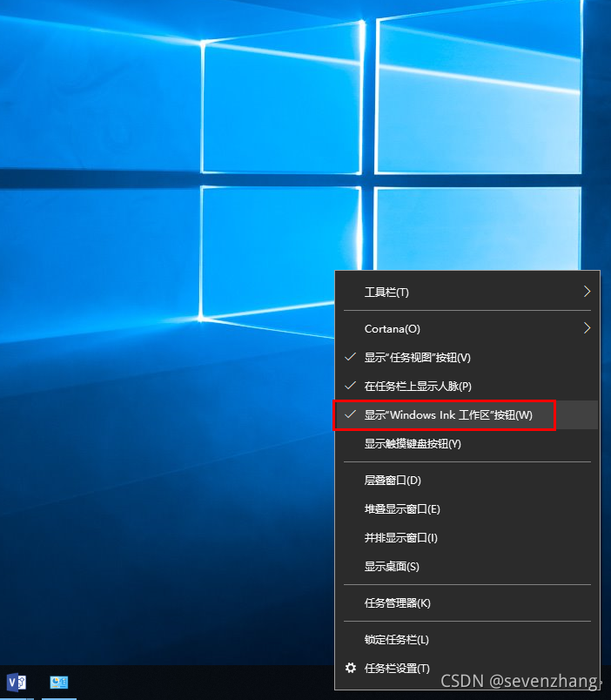
Task: Click the gear icon beside 任务栏设置
Action: pyautogui.click(x=351, y=668)
